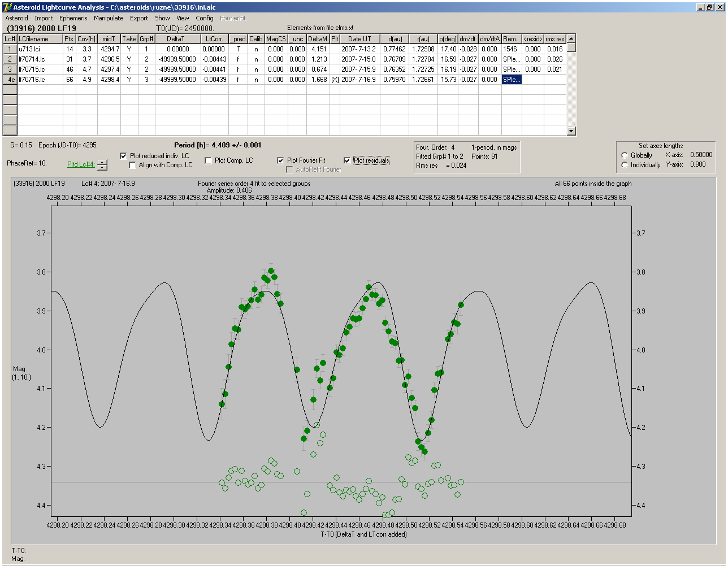This screenshot has width=728, height=566.
Task: Click Y-axis length value 0.800
Action: pos(697,164)
